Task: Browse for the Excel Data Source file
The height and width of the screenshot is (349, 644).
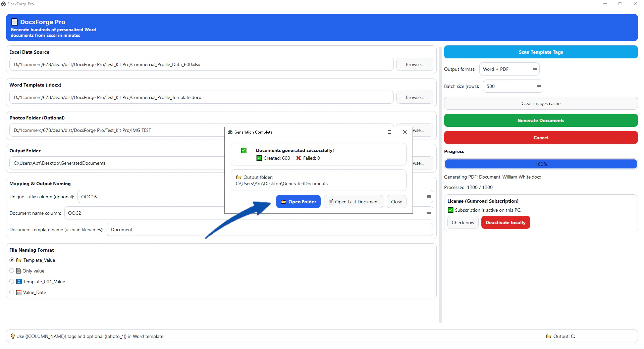Action: (415, 64)
